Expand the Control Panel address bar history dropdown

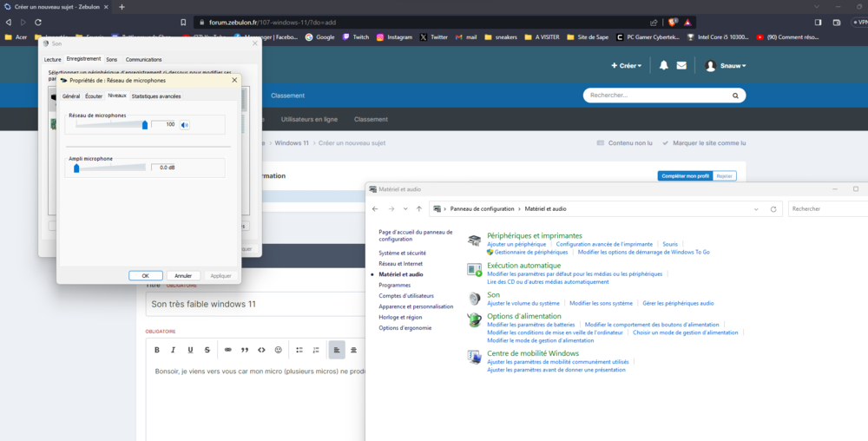(x=756, y=209)
